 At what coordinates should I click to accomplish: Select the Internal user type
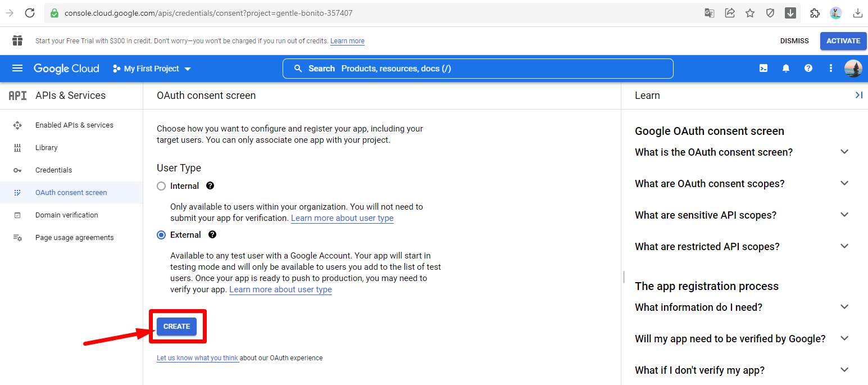point(162,186)
